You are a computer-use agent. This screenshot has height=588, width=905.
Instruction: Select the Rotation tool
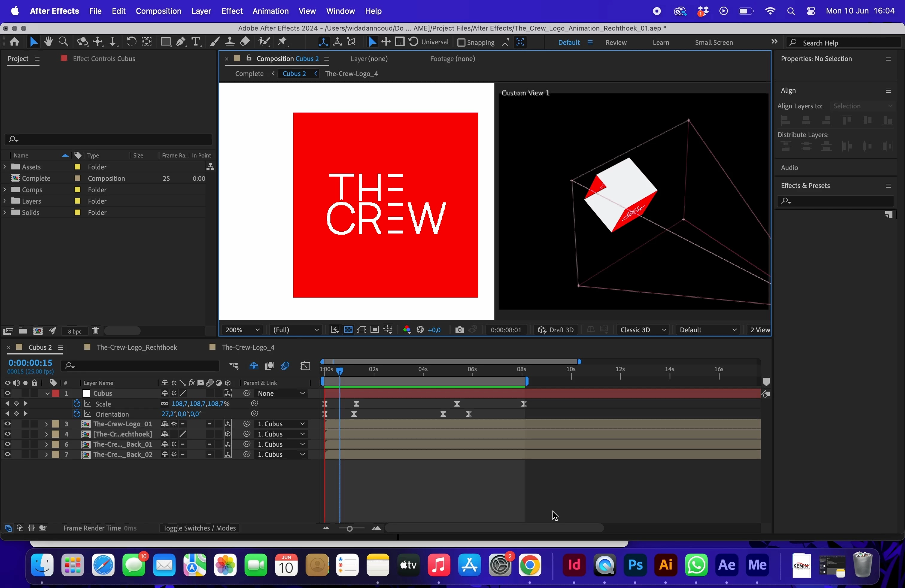click(x=131, y=42)
